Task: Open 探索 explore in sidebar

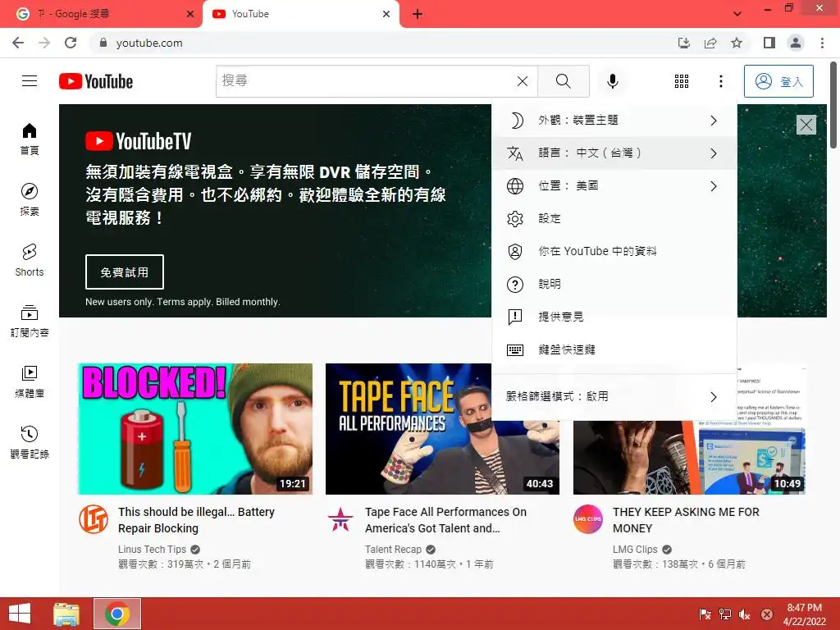Action: coord(30,199)
